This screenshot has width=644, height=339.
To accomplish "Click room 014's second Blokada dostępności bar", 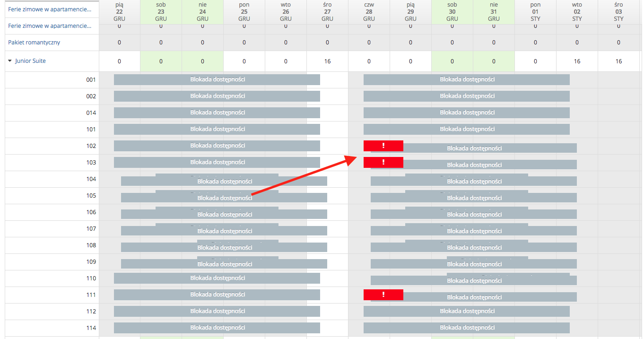I will click(x=467, y=113).
